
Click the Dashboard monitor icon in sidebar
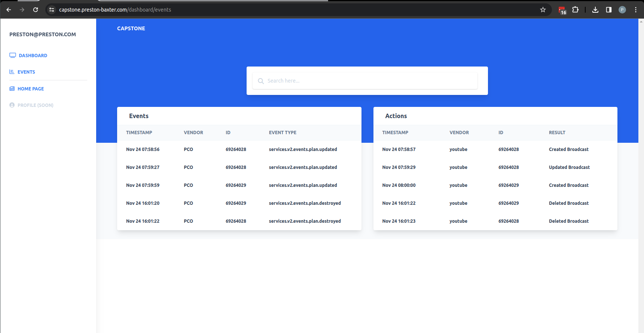click(13, 55)
